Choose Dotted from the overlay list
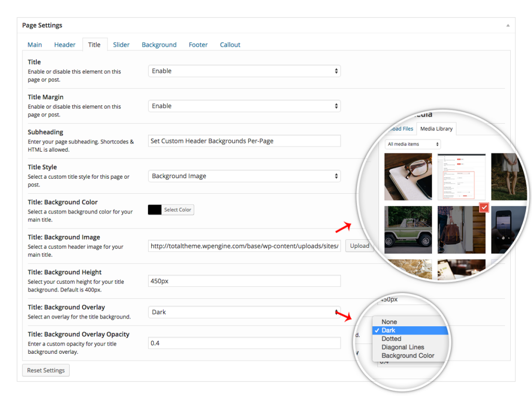This screenshot has width=532, height=399. (x=391, y=339)
